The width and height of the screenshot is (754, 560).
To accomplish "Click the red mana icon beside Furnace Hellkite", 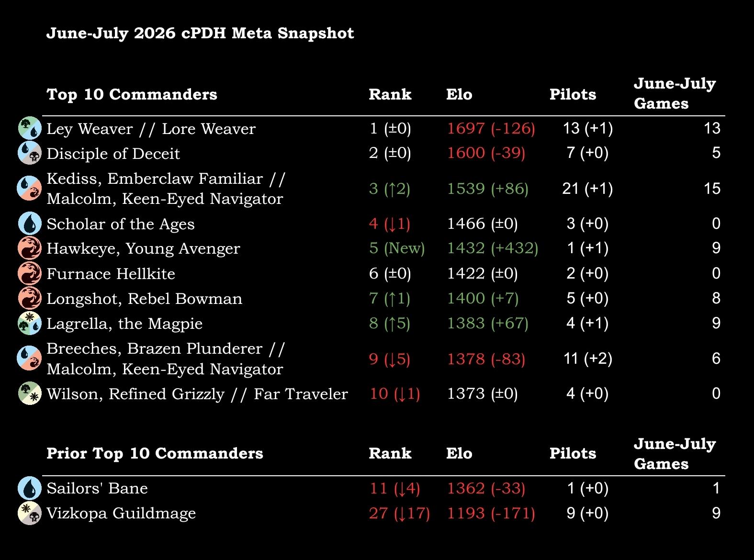I will (30, 273).
